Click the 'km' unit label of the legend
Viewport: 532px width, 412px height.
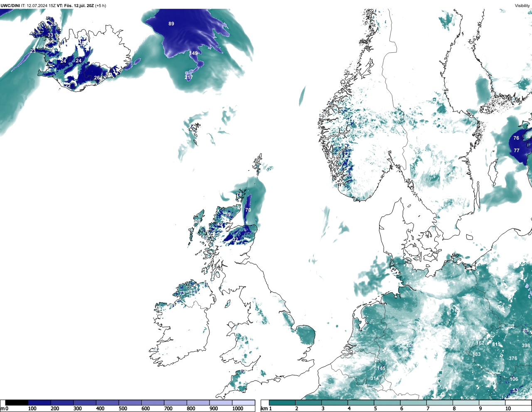tap(264, 409)
